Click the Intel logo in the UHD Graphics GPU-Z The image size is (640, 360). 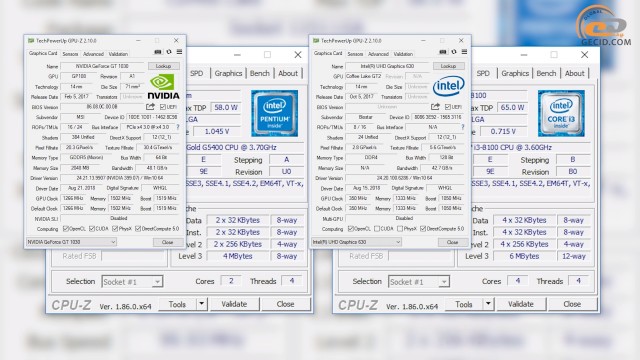(x=449, y=86)
